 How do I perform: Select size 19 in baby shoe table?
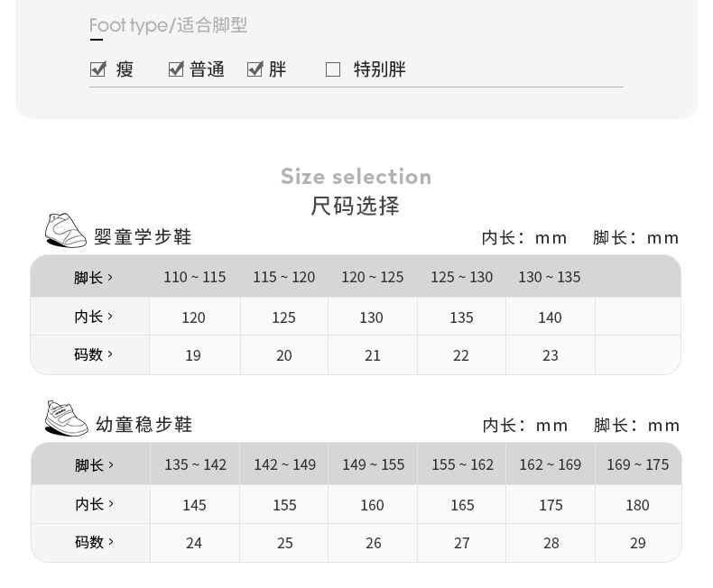pos(193,355)
